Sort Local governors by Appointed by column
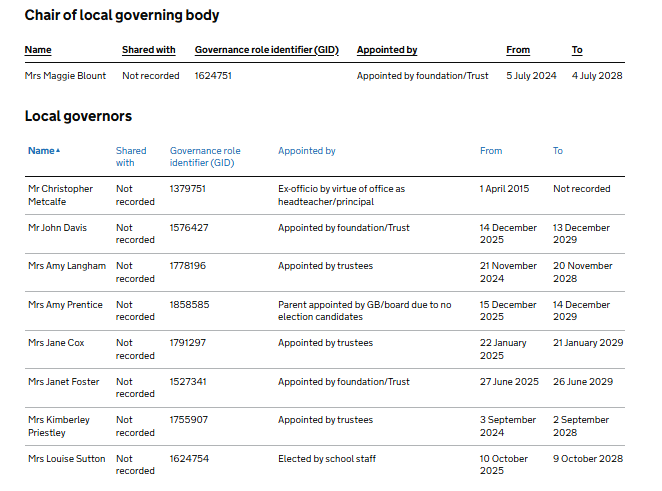The width and height of the screenshot is (662, 491). click(306, 151)
